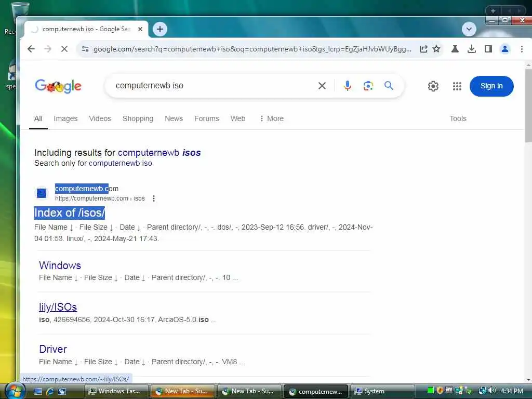Open search Tools options

(458, 118)
